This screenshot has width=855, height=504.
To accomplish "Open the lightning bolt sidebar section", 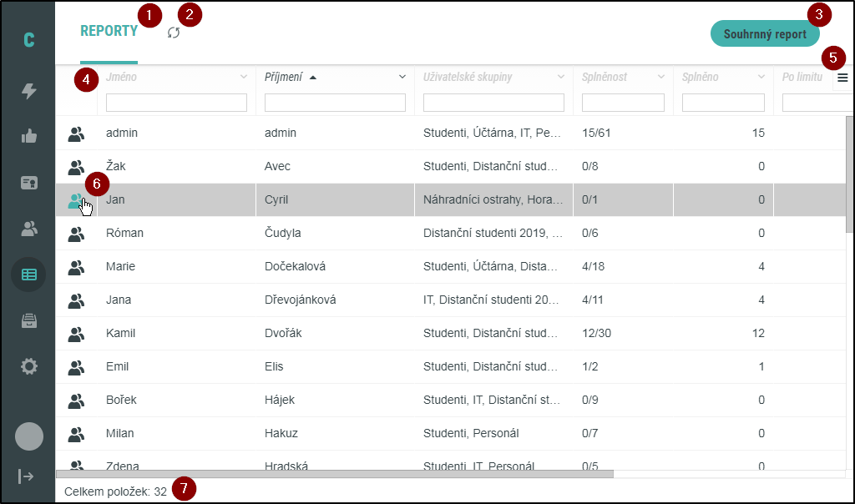I will (29, 91).
